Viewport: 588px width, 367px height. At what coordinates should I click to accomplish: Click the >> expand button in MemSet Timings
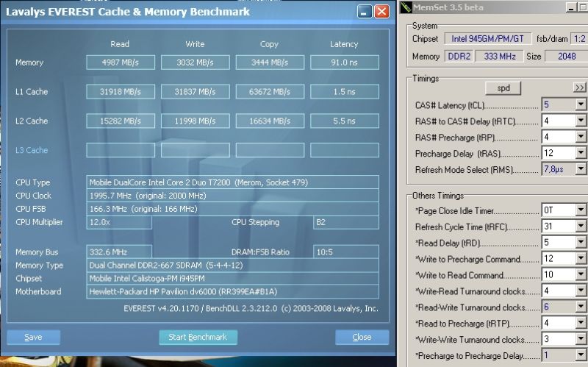[x=579, y=87]
